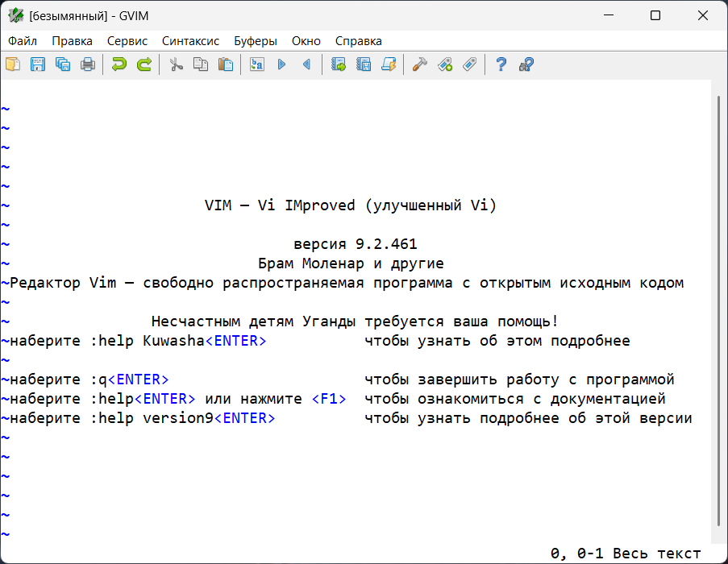Run Vim script with the toolbar icon
The width and height of the screenshot is (728, 564).
(x=389, y=64)
